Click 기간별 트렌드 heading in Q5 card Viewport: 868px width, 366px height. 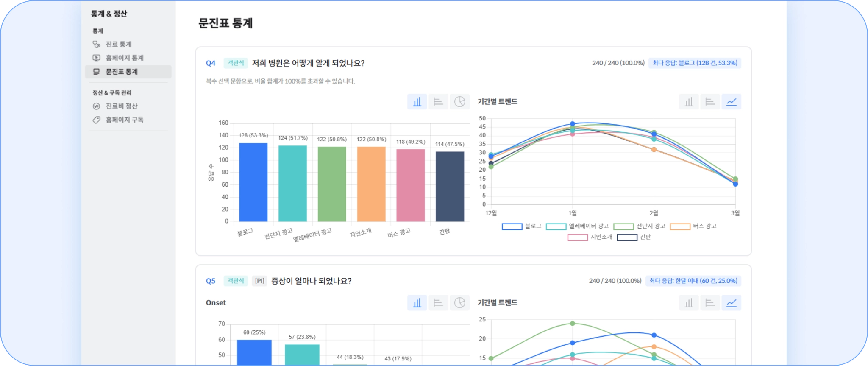click(497, 303)
